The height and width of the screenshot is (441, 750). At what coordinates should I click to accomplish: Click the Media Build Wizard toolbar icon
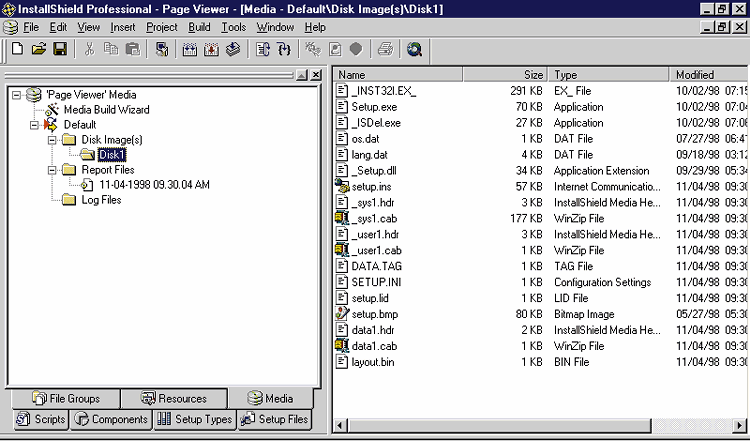pyautogui.click(x=190, y=49)
